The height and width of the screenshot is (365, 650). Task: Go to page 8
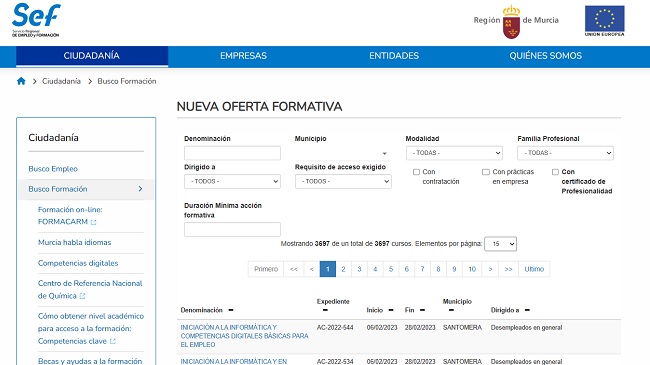tap(438, 269)
